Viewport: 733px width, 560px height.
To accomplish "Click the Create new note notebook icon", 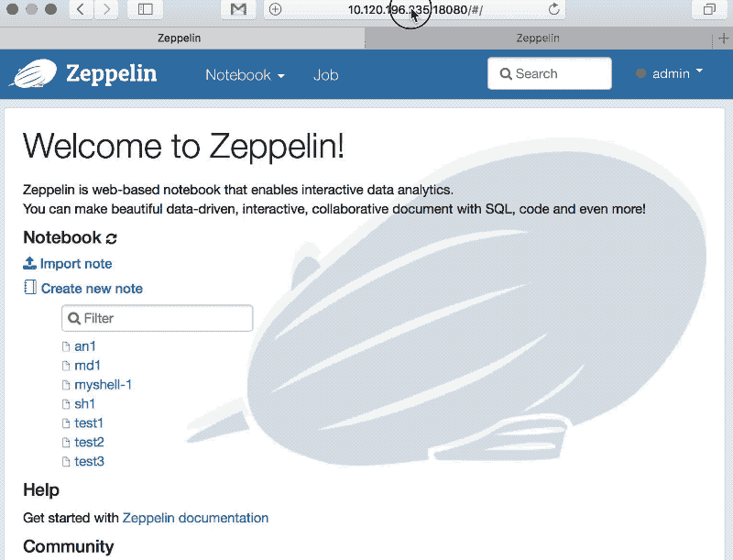I will [x=30, y=288].
